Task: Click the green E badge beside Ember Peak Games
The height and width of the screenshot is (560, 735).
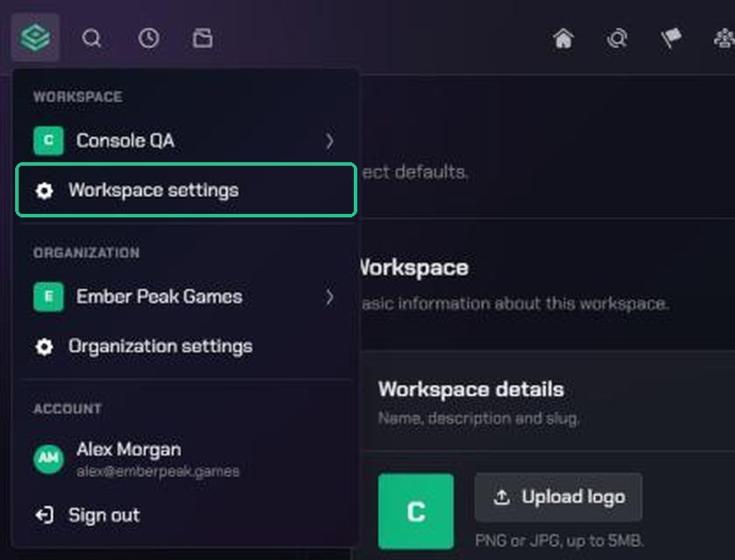Action: coord(48,297)
